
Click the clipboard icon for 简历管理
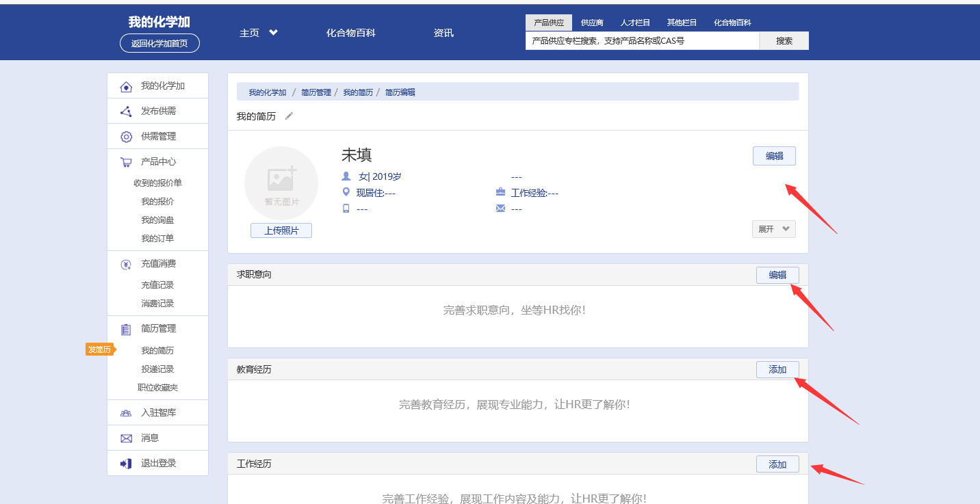pos(126,329)
